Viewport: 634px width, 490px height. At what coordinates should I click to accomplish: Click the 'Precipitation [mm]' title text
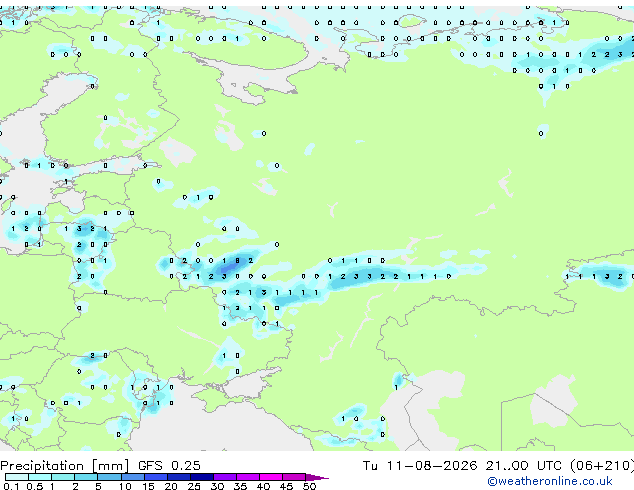click(64, 466)
